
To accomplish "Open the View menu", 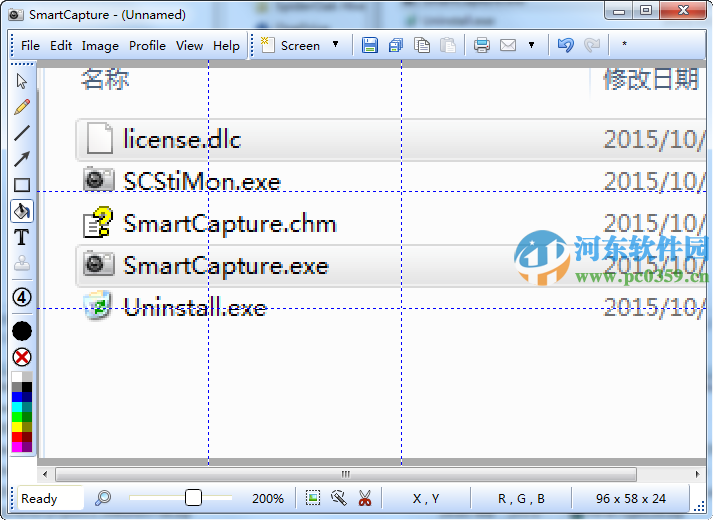I will pyautogui.click(x=189, y=46).
